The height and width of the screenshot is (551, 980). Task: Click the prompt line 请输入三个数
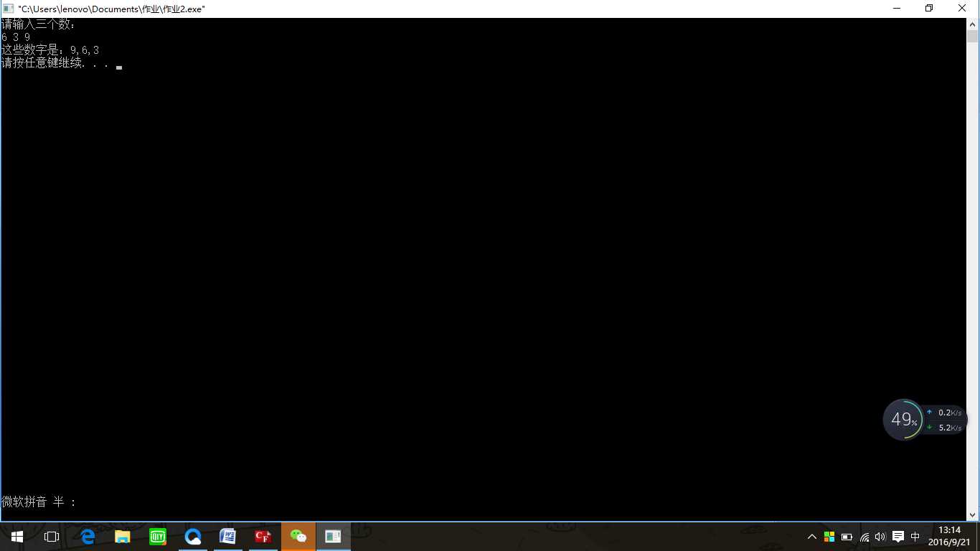[x=39, y=24]
